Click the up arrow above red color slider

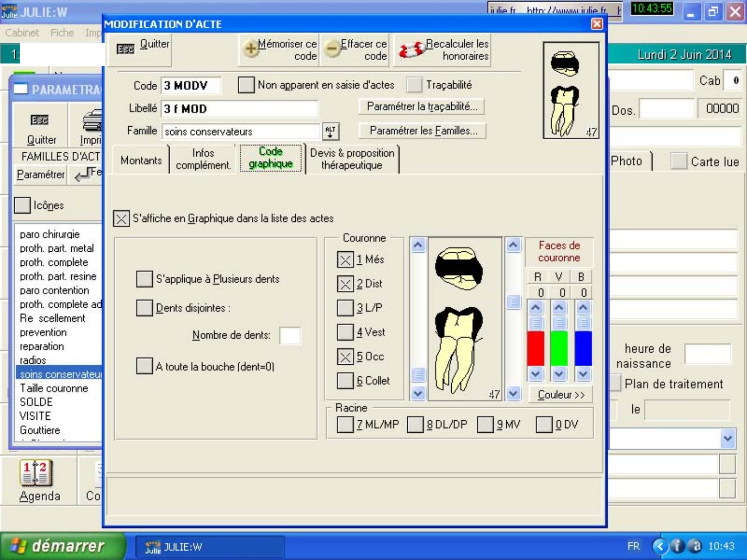pyautogui.click(x=535, y=308)
